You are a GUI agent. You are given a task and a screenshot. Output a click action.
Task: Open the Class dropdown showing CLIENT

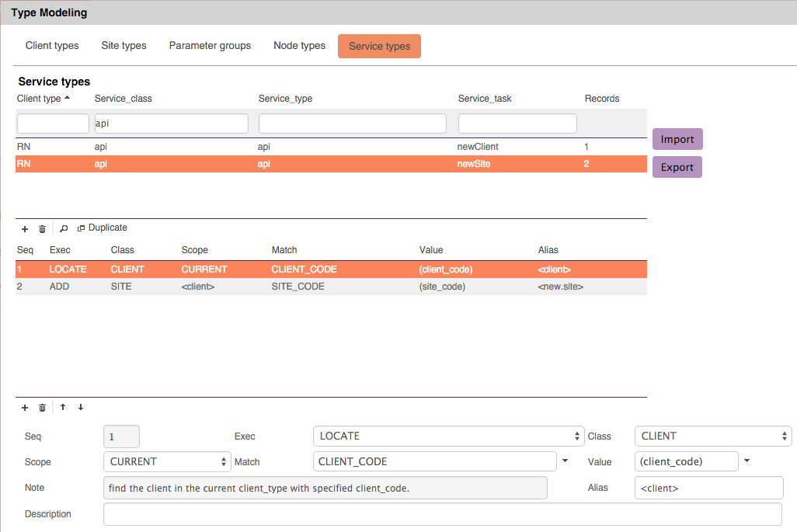tap(712, 436)
